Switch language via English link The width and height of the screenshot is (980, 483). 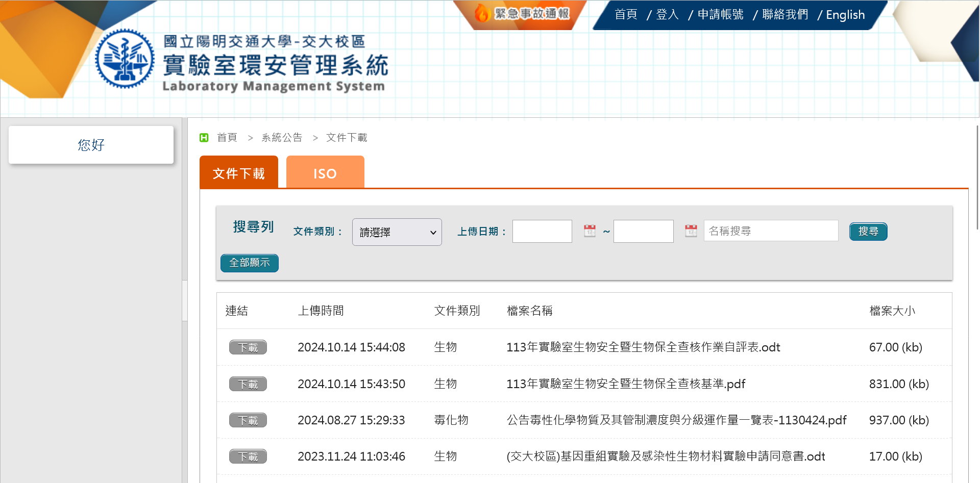tap(845, 15)
